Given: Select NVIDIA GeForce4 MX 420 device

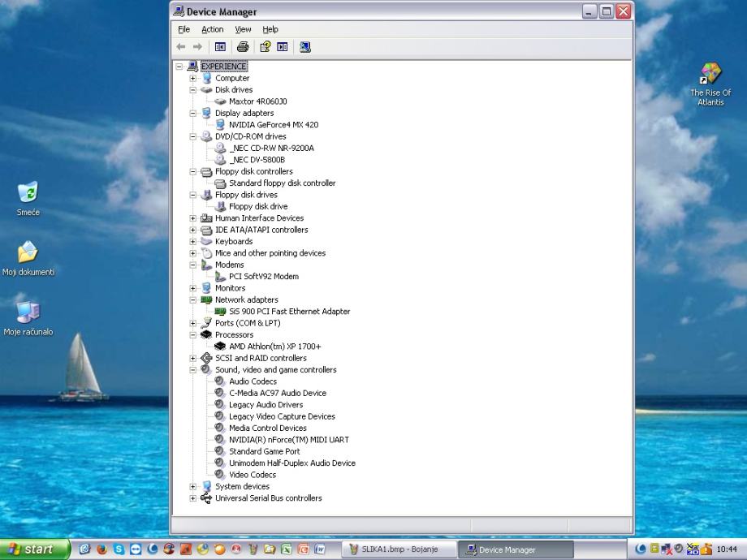Looking at the screenshot, I should [x=274, y=125].
